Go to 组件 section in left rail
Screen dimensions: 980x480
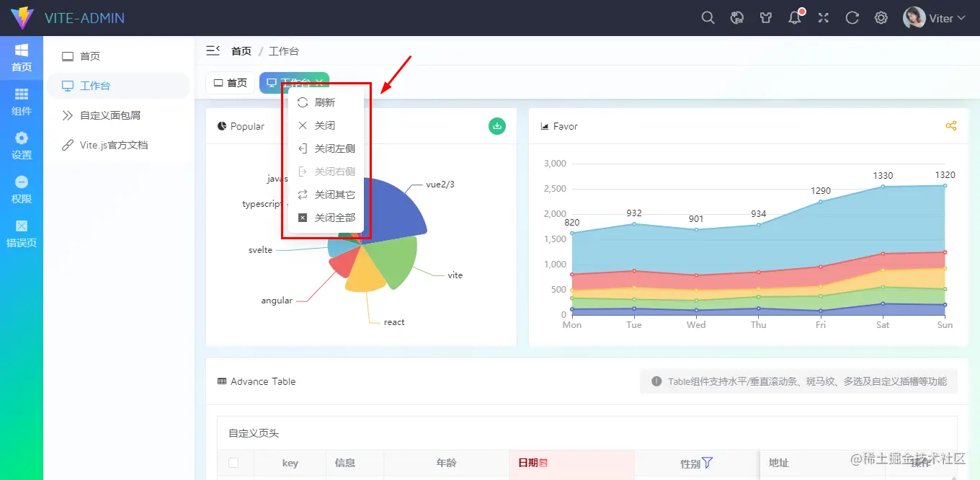click(x=22, y=102)
